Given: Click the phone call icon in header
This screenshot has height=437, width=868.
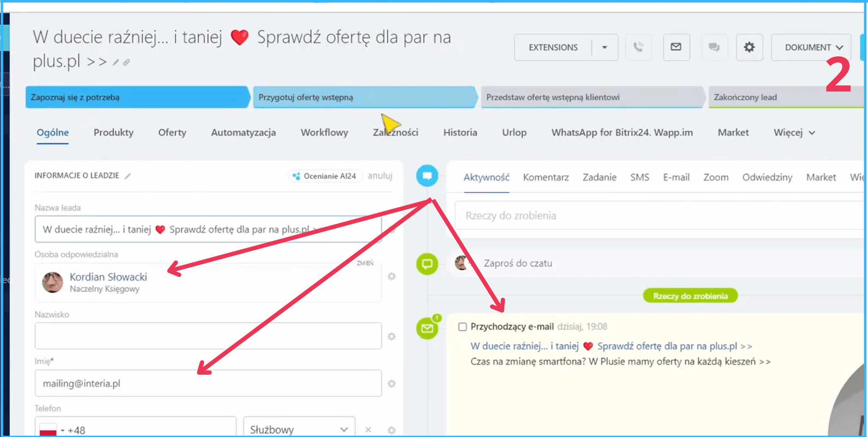Looking at the screenshot, I should [638, 47].
